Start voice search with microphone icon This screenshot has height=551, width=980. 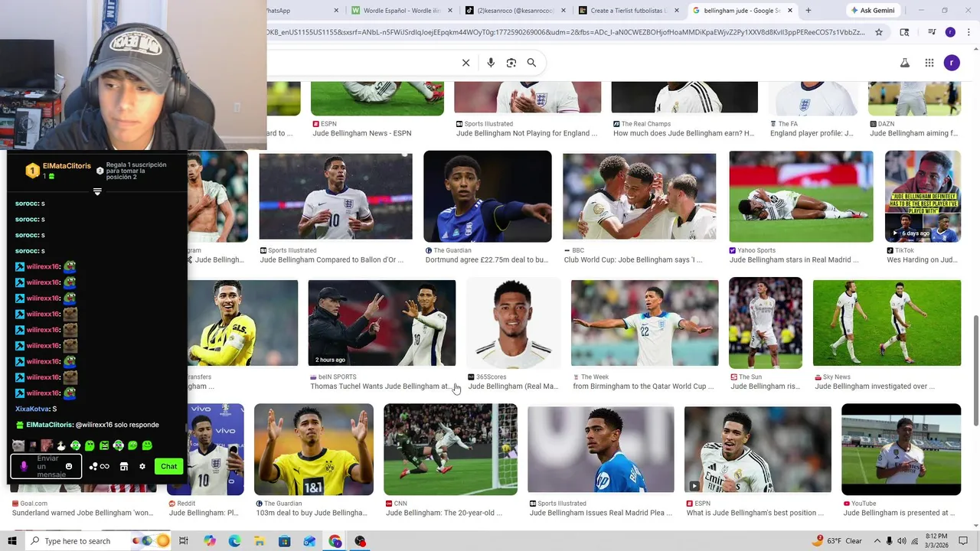pyautogui.click(x=491, y=63)
